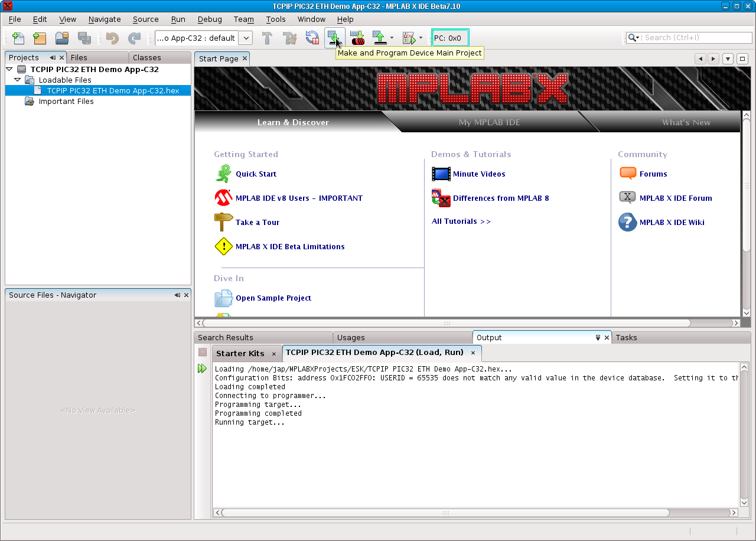
Task: Open the Debug Project dropdown arrow
Action: coord(421,38)
